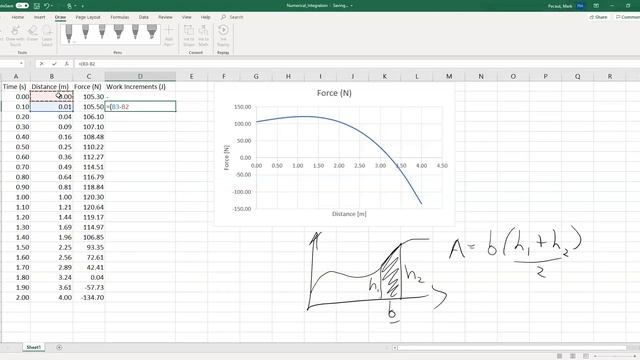Click the 'Time (s)' header cell
The width and height of the screenshot is (640, 360).
point(16,87)
